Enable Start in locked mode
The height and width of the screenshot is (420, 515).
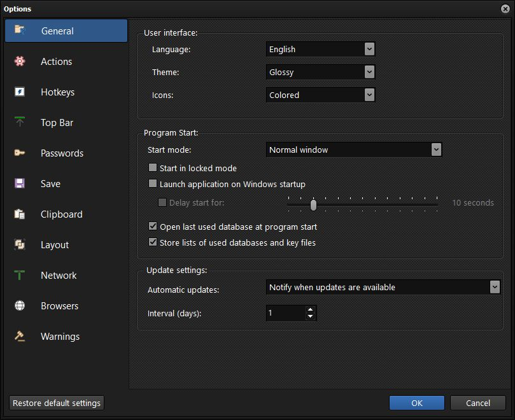point(153,168)
